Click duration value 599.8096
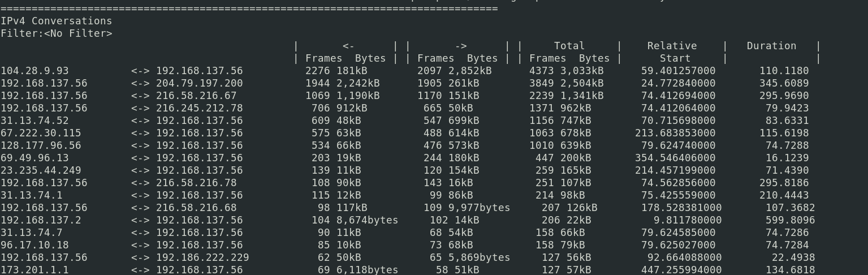Screen dimensions: 868x275 (790, 220)
